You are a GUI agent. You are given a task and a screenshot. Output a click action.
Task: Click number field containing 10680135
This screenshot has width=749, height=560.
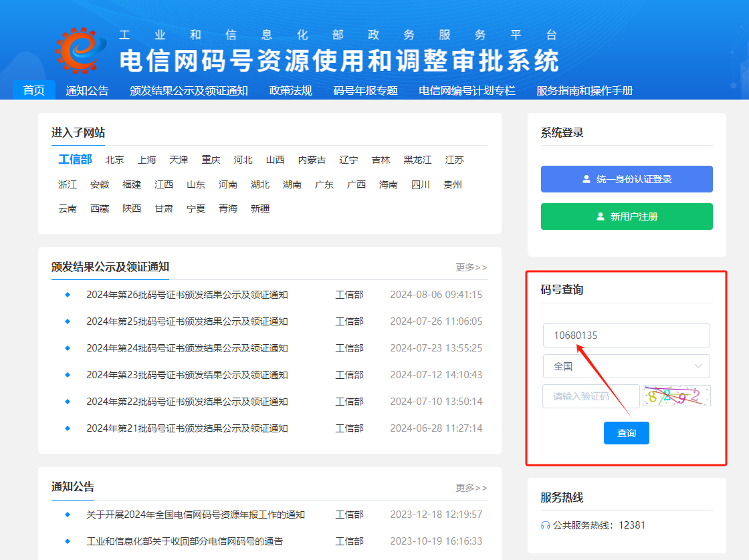[626, 335]
